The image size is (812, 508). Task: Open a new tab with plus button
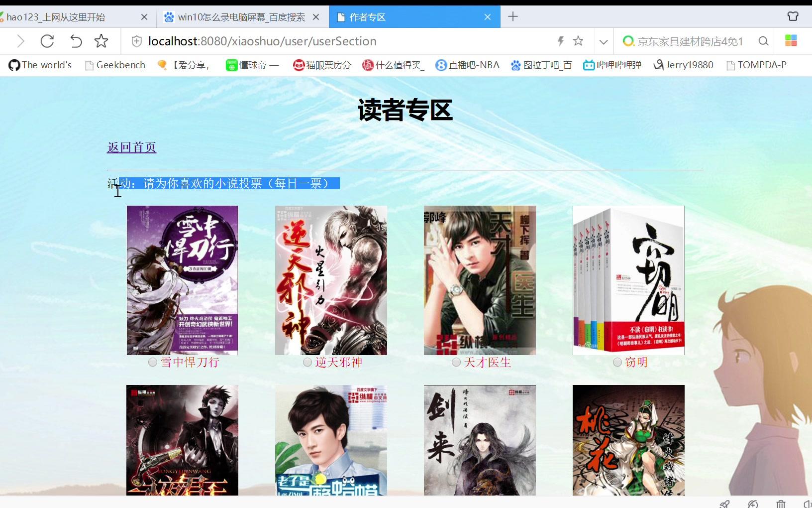point(513,17)
